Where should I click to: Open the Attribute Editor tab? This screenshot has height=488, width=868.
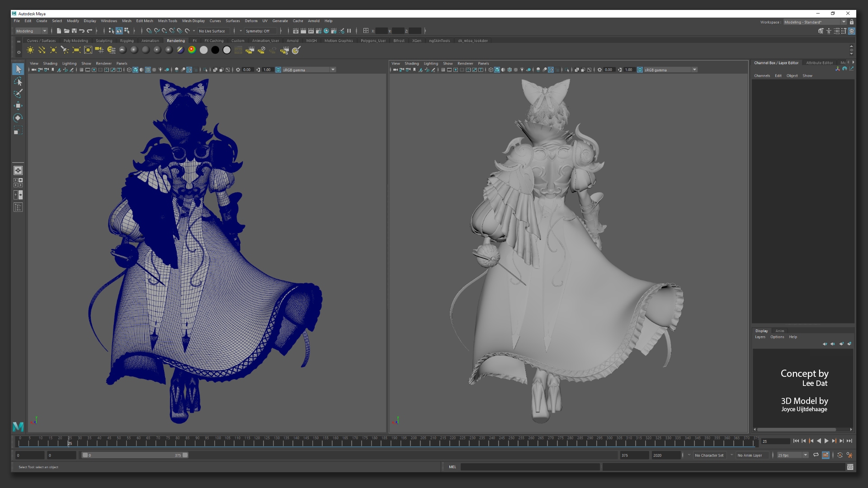click(x=819, y=63)
